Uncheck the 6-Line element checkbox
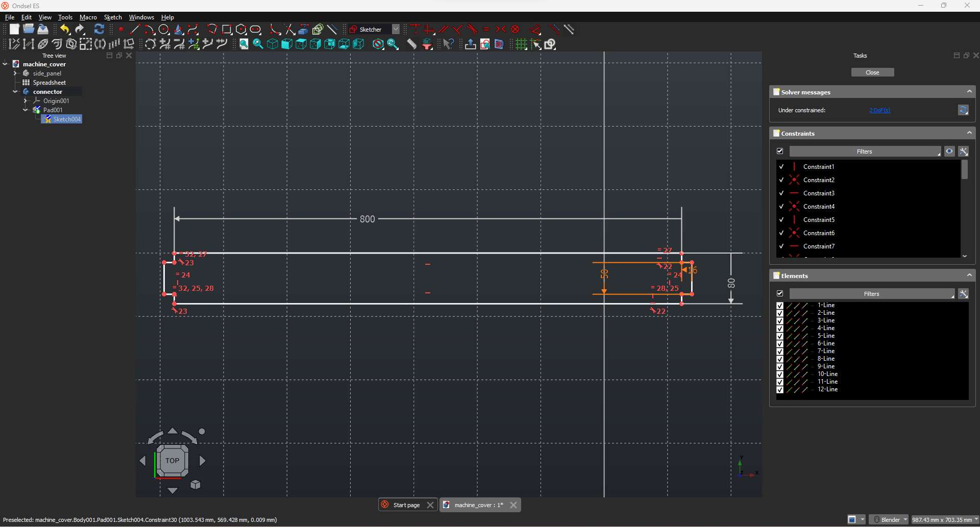This screenshot has width=980, height=527. (780, 344)
